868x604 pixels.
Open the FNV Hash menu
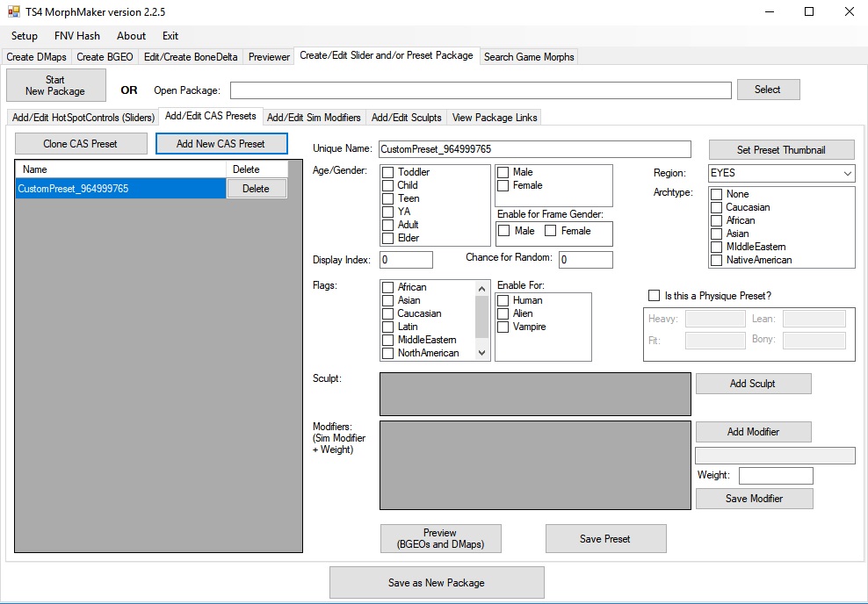pos(77,36)
